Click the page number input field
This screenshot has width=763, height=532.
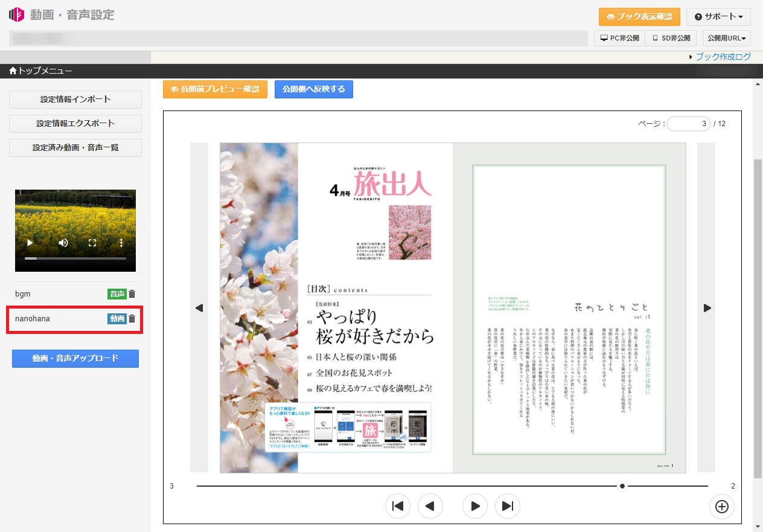click(x=688, y=124)
